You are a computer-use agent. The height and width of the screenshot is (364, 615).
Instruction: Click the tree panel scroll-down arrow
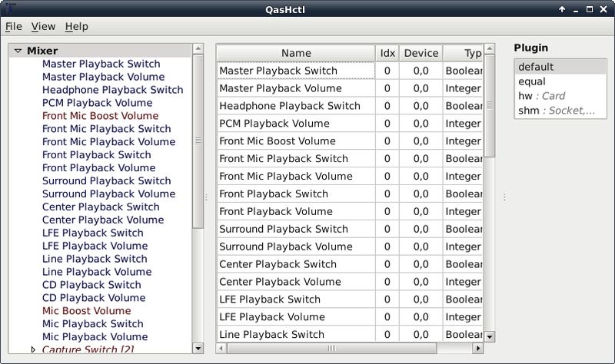point(198,348)
